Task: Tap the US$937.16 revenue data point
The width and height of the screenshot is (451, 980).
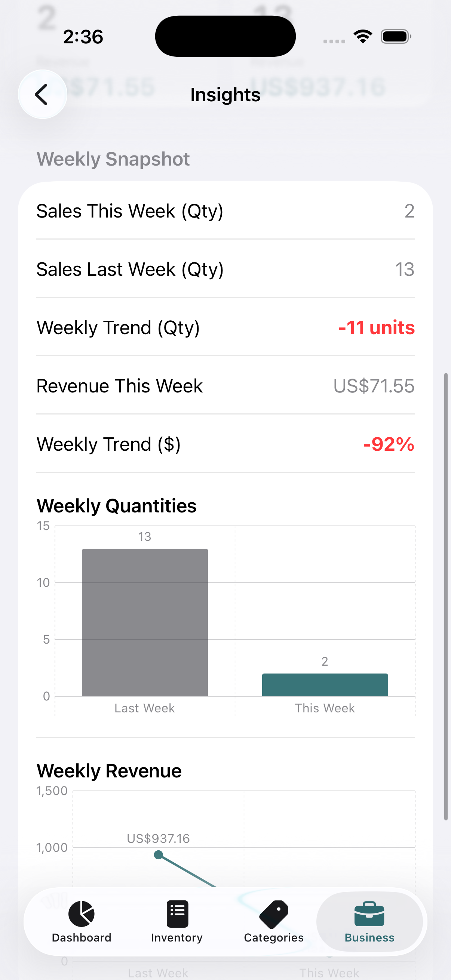Action: pos(158,855)
